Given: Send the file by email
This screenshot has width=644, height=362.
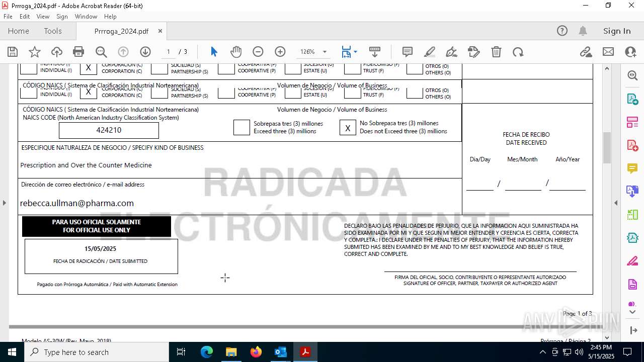Looking at the screenshot, I should pyautogui.click(x=608, y=52).
